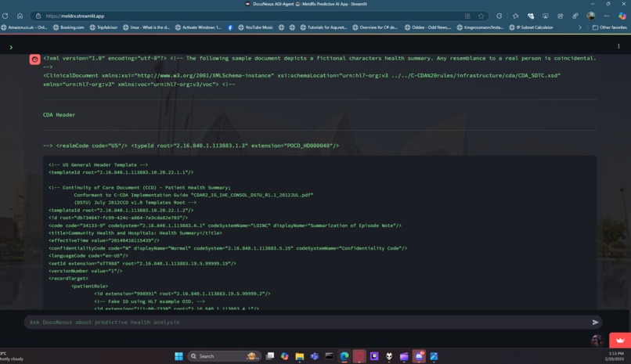631x364 pixels.
Task: Open the Facebook bookmark icon
Action: coord(230,27)
